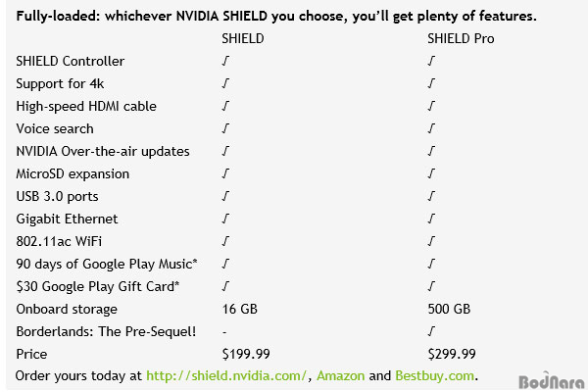Click the $199.99 price value
588x392 pixels.
coord(246,354)
